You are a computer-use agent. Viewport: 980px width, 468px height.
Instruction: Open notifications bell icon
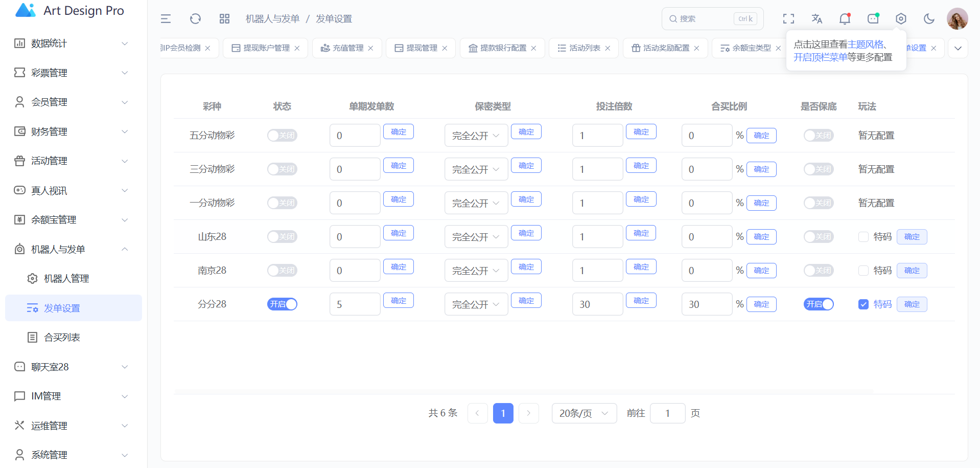(845, 19)
